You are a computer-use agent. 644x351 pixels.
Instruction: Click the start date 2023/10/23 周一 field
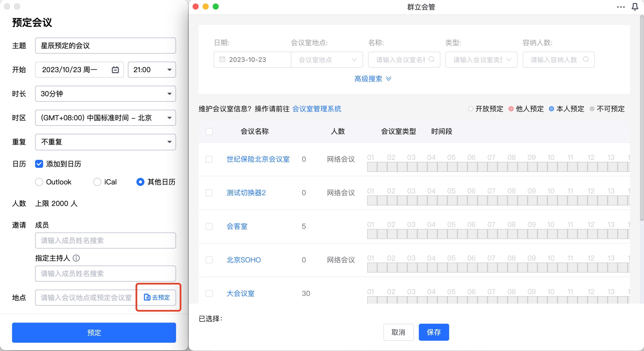pos(79,70)
